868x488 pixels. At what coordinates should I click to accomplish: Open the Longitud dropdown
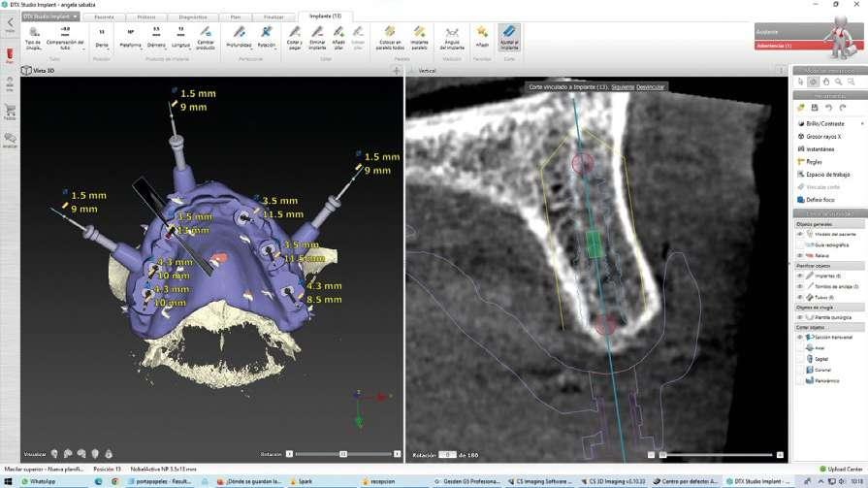coord(181,39)
